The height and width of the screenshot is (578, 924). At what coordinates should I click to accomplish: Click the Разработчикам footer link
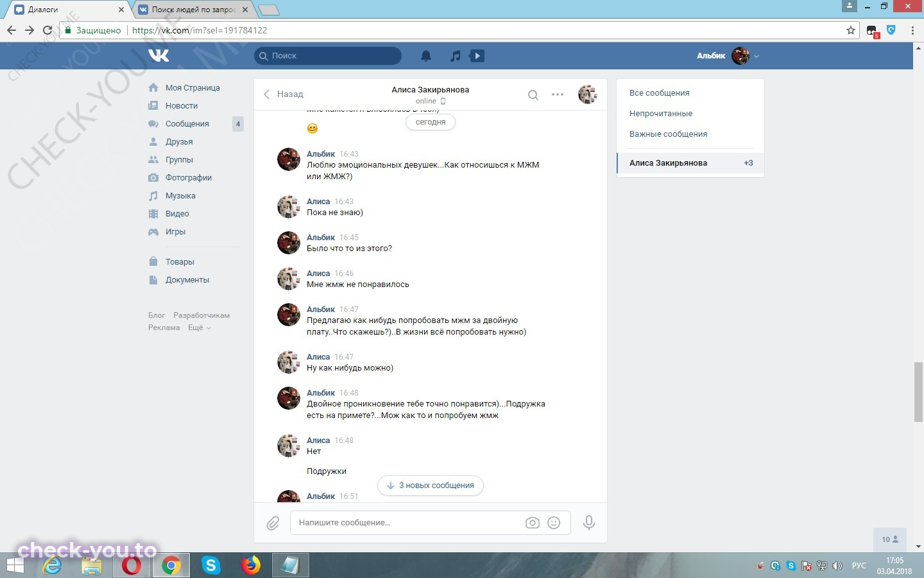(201, 315)
